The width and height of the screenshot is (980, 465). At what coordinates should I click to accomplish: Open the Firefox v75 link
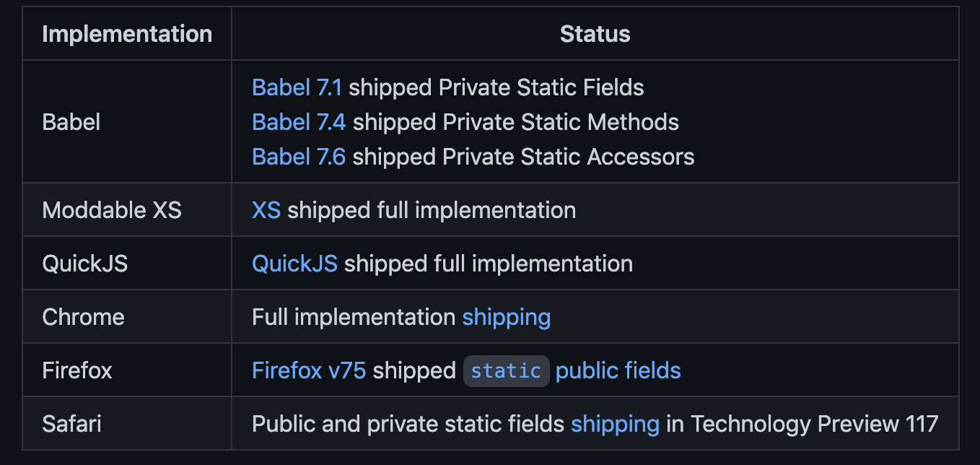pyautogui.click(x=309, y=370)
